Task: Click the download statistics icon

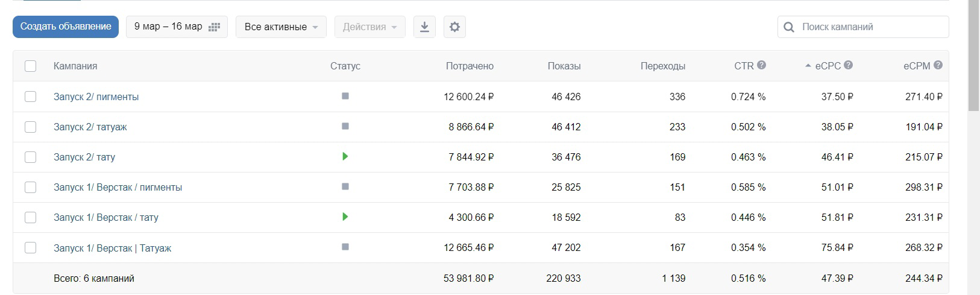Action: point(424,27)
